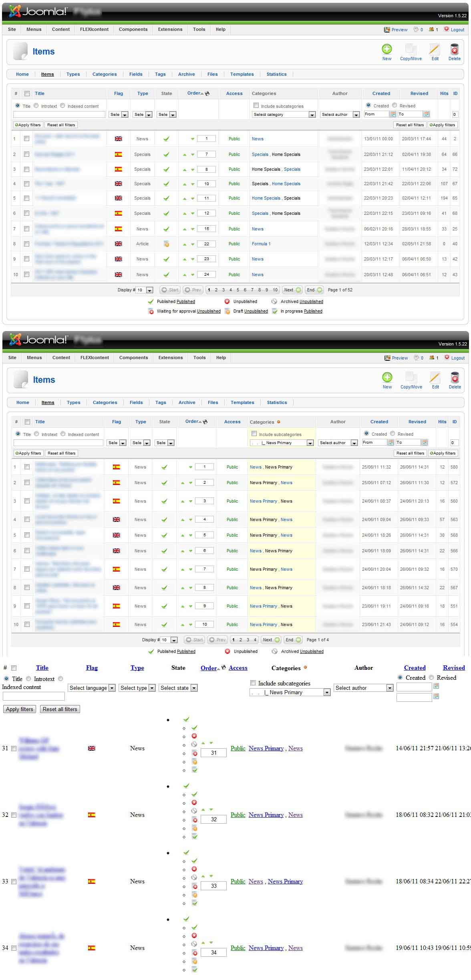This screenshot has height=980, width=471.
Task: Click the Delete trash icon in the second Joomla screenshot
Action: coord(455,378)
